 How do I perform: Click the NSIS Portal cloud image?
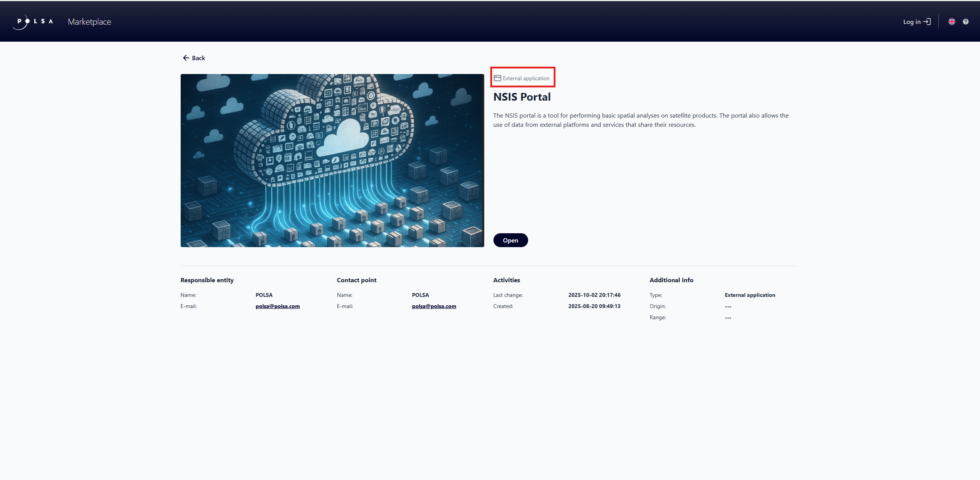[x=332, y=160]
